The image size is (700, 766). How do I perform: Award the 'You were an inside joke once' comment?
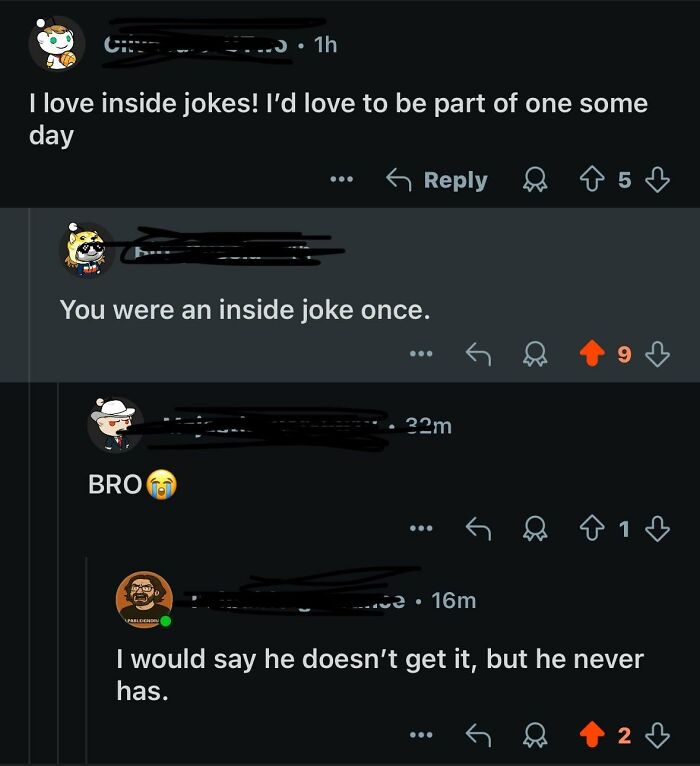click(535, 354)
